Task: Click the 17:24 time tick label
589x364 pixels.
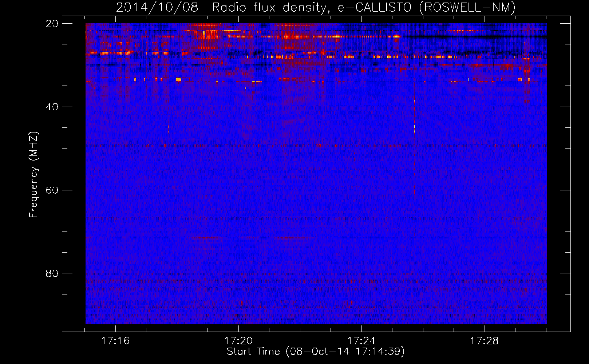Action: tap(361, 341)
